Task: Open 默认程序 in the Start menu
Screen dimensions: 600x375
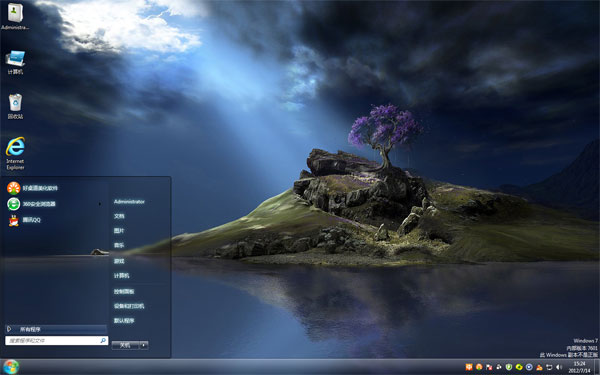Action: click(124, 321)
